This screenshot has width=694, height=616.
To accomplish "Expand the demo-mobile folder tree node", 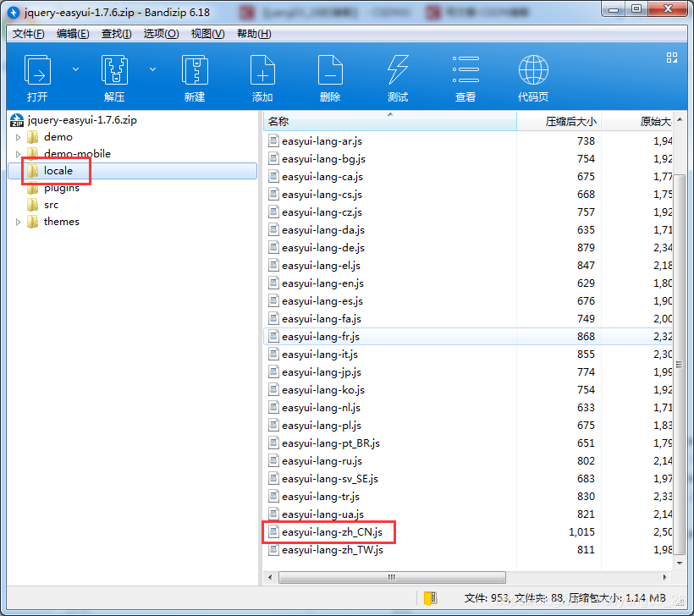I will click(18, 154).
